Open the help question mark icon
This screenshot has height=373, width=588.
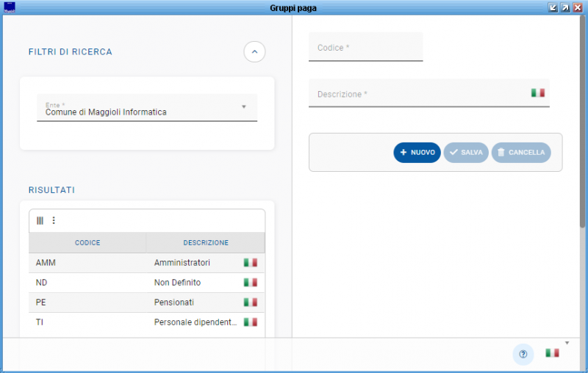pos(523,354)
